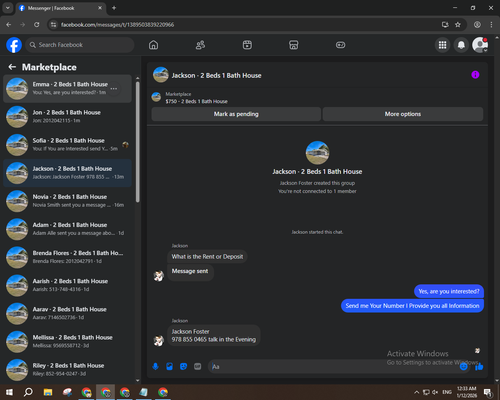500x400 pixels.
Task: Click the Facebook logo icon
Action: (x=14, y=45)
